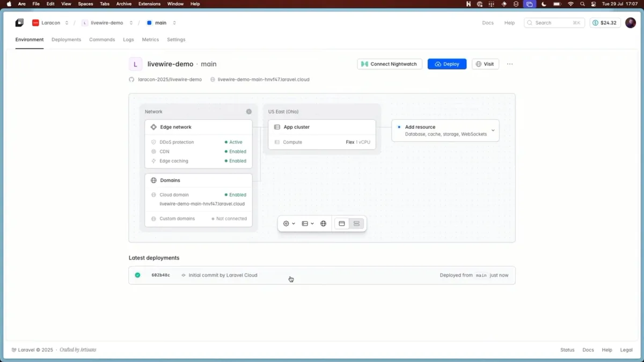This screenshot has width=644, height=362.
Task: Click the globe icon in canvas toolbar
Action: point(323,224)
